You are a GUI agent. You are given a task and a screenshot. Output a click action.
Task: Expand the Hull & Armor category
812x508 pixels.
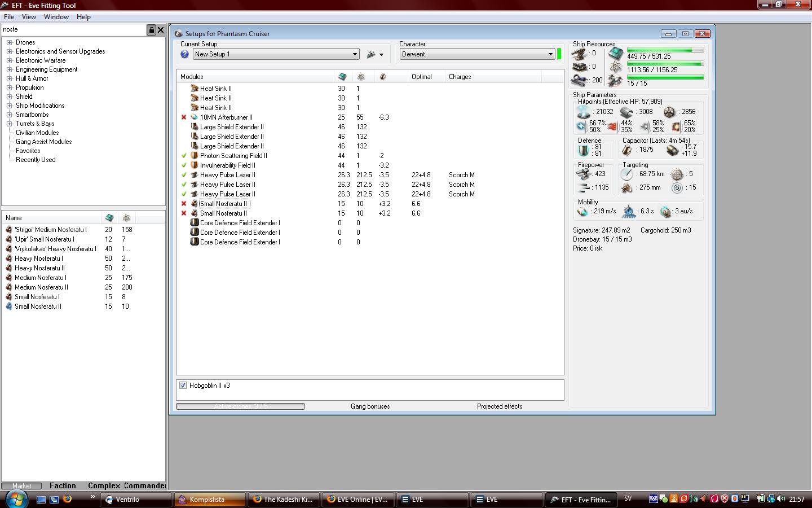[x=10, y=78]
